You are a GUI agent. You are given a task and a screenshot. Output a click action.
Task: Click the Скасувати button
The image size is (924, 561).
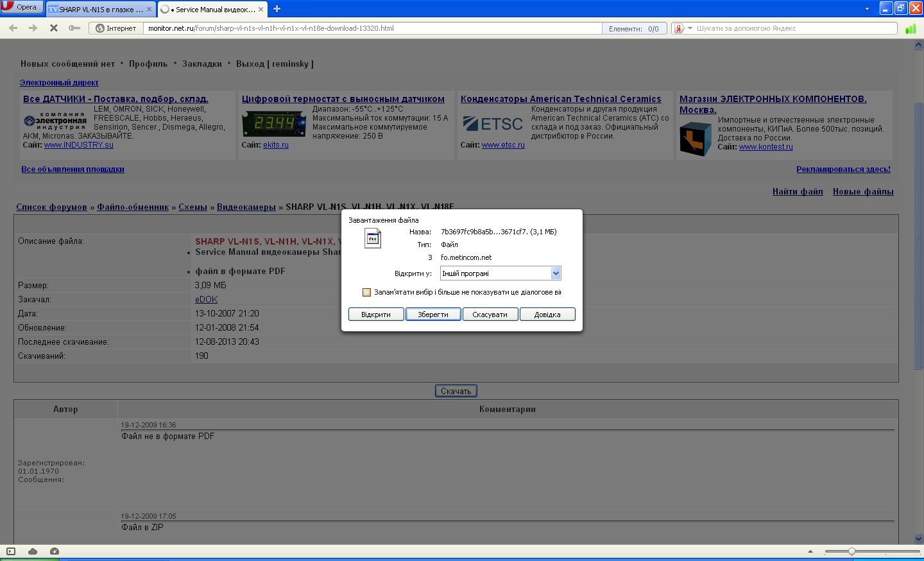pyautogui.click(x=490, y=315)
